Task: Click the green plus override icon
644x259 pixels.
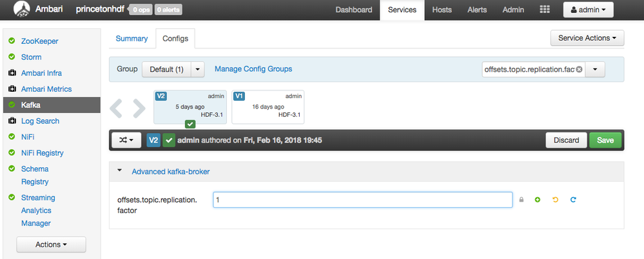Action: coord(538,200)
